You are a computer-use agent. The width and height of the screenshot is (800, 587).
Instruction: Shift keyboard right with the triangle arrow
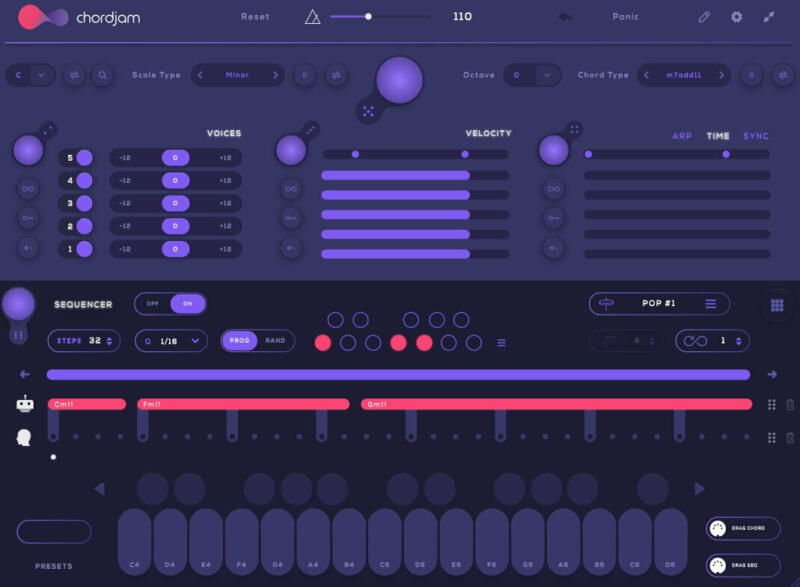(699, 489)
